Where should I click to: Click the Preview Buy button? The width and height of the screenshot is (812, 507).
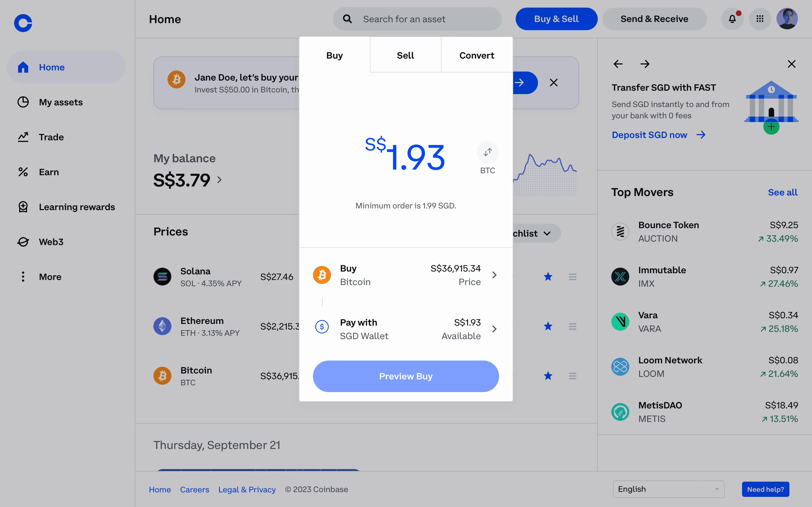pyautogui.click(x=406, y=376)
